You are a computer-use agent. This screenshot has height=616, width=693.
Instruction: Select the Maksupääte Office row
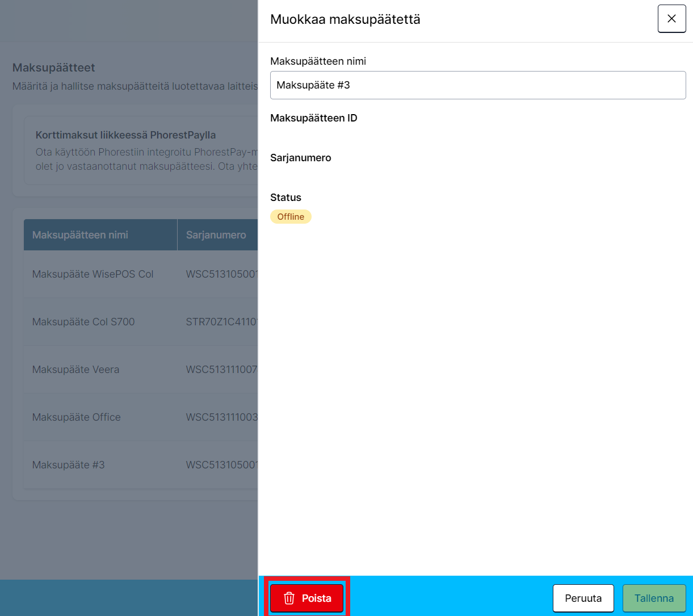(141, 417)
